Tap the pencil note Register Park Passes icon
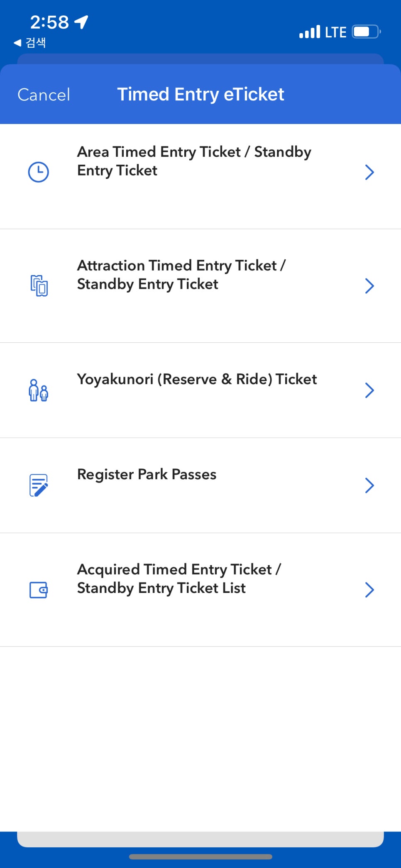 tap(39, 485)
